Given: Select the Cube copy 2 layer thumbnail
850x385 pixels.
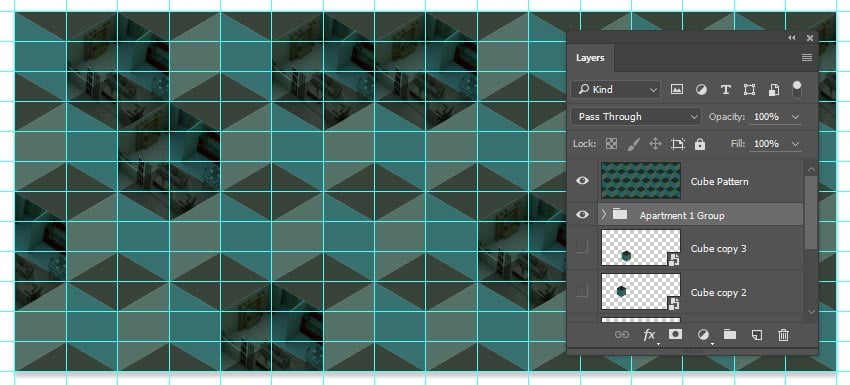Looking at the screenshot, I should click(x=641, y=291).
